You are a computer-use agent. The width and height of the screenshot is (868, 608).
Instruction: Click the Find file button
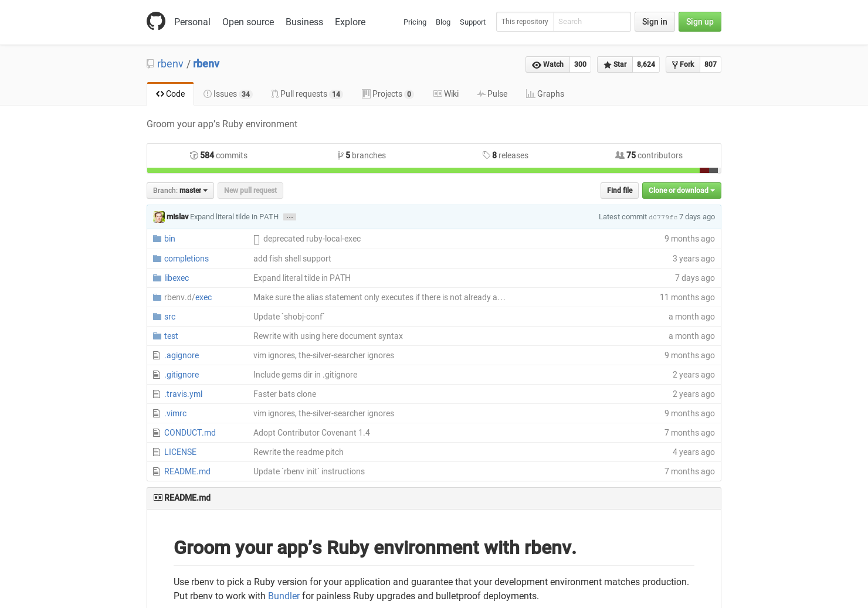[619, 191]
